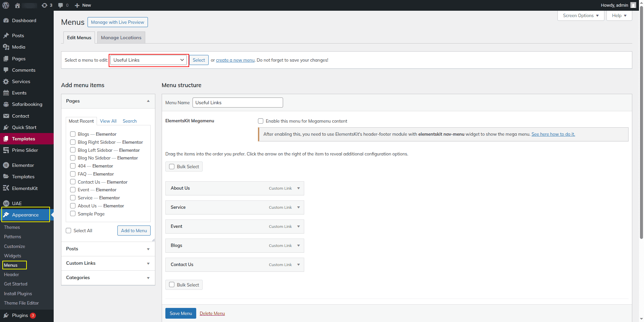Switch to the Manage Locations tab
Viewport: 644px width, 322px height.
(121, 38)
